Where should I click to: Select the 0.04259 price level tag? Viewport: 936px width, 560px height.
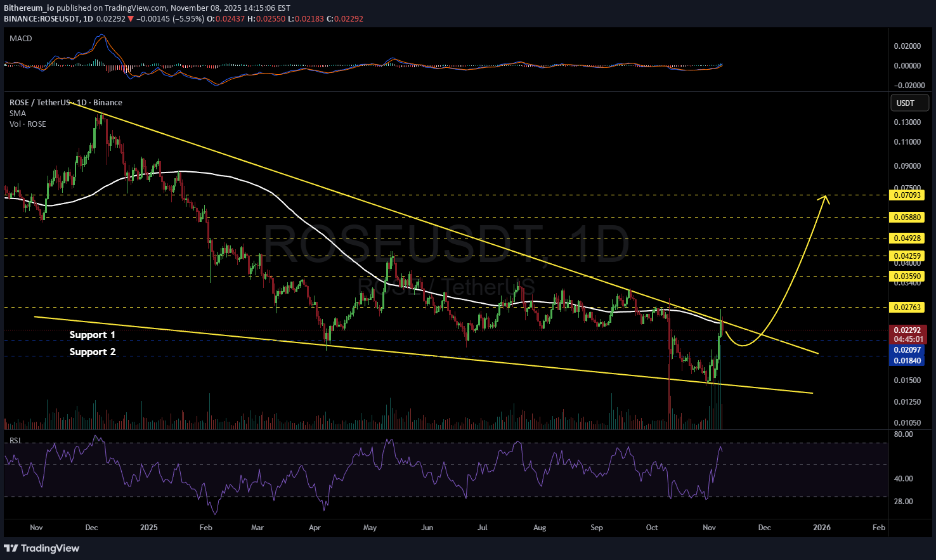point(907,256)
